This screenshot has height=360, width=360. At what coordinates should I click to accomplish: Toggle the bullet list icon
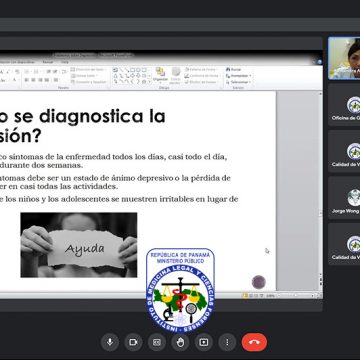(27, 72)
